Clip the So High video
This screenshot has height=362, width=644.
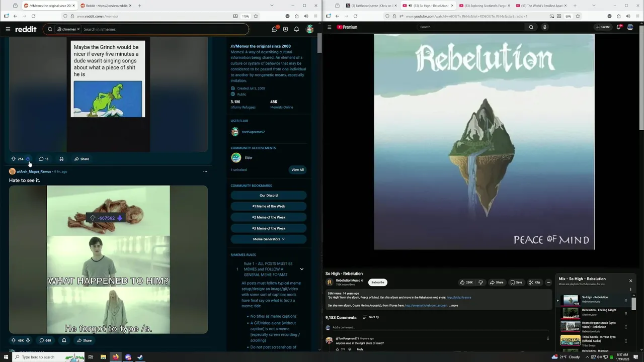pos(535,283)
